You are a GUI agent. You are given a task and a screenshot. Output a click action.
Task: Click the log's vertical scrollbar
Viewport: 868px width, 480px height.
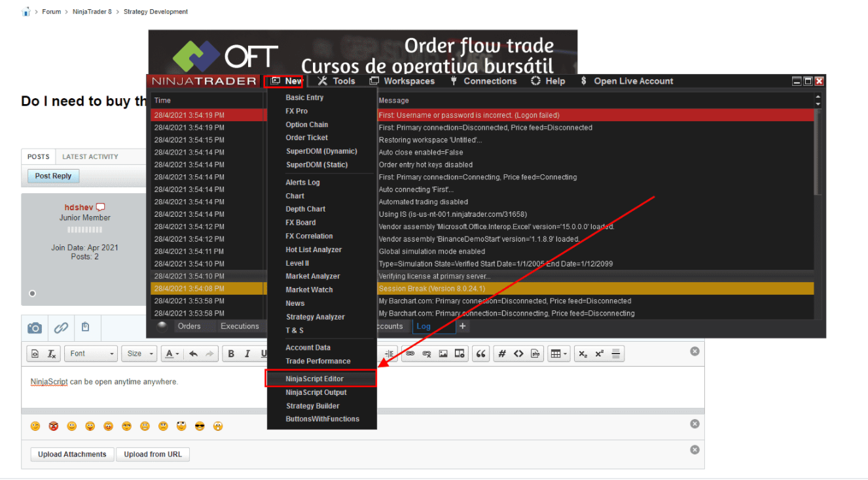818,153
